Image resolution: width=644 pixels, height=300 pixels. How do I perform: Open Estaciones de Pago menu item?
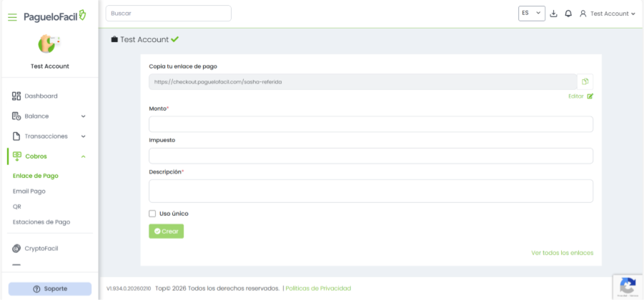41,222
